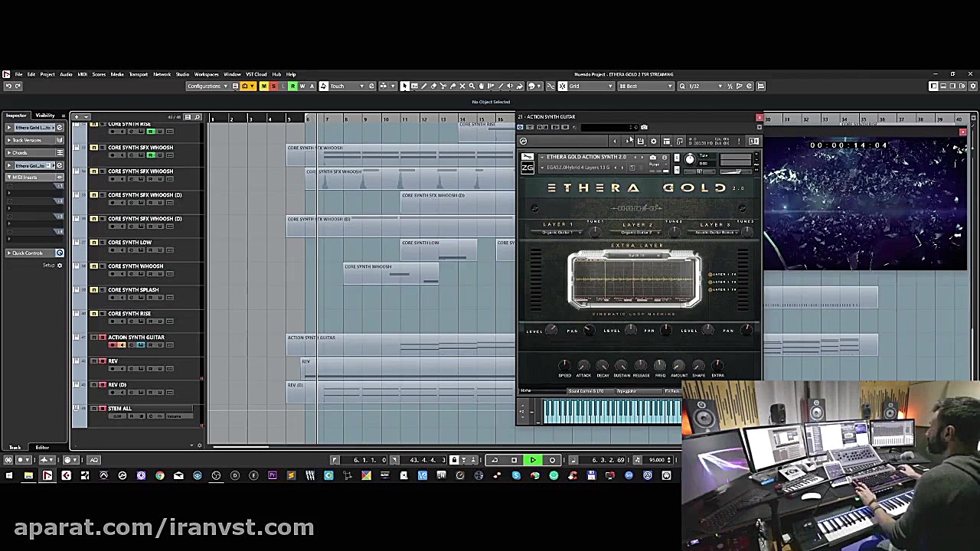Click the Kontakt logo icon

(524, 141)
